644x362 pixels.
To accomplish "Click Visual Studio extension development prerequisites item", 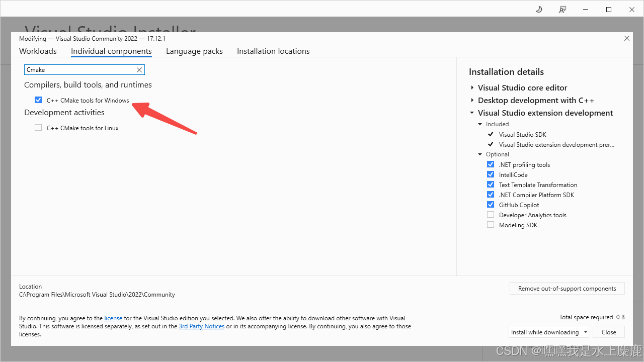I will [x=556, y=144].
